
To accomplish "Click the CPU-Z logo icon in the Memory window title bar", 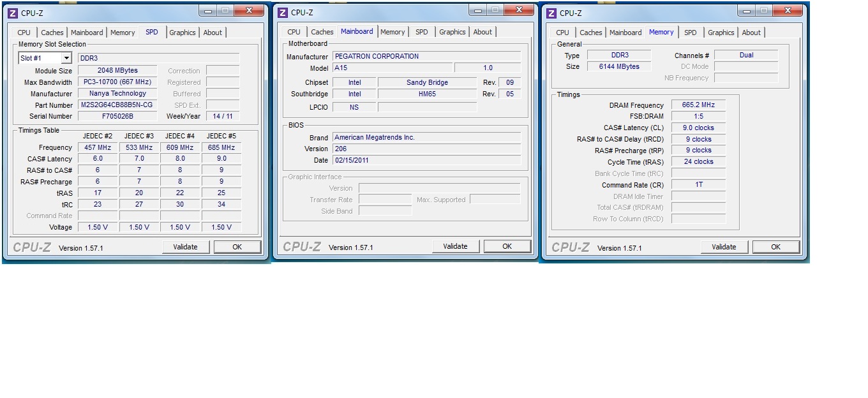I will click(x=551, y=13).
